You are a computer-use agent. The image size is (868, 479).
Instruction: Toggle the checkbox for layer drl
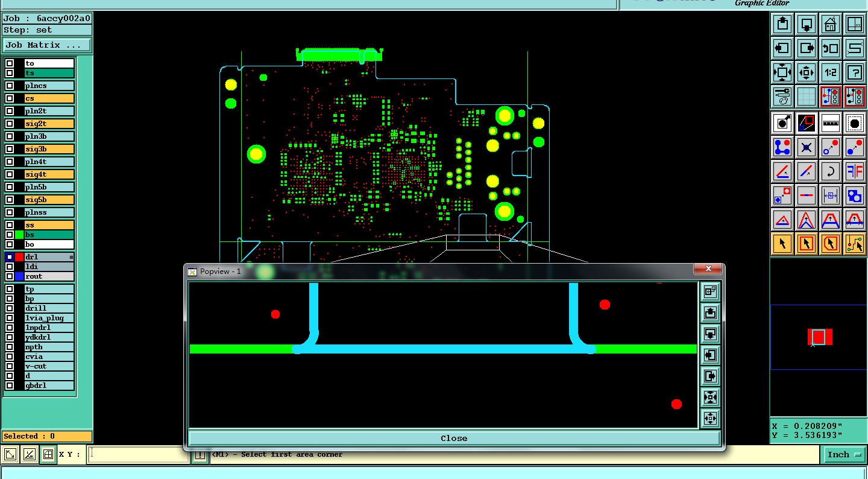[x=10, y=257]
